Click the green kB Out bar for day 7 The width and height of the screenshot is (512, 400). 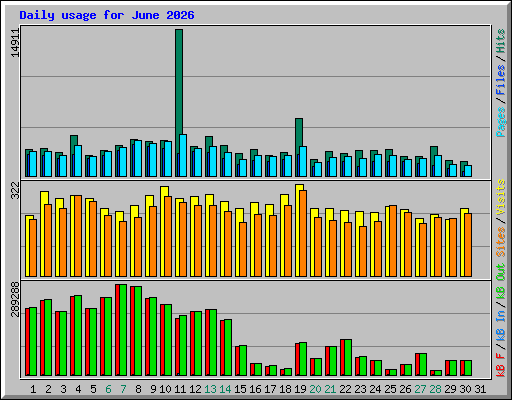click(x=123, y=330)
